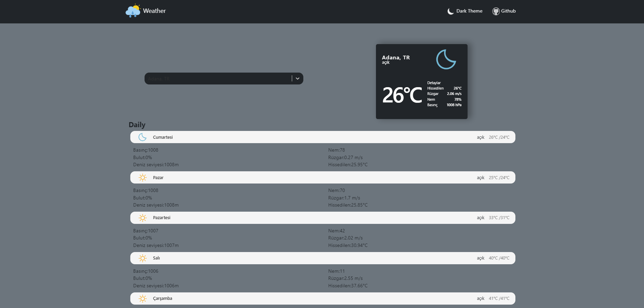Click the Weather cloud logo icon
Viewport: 644px width, 308px height.
tap(133, 11)
